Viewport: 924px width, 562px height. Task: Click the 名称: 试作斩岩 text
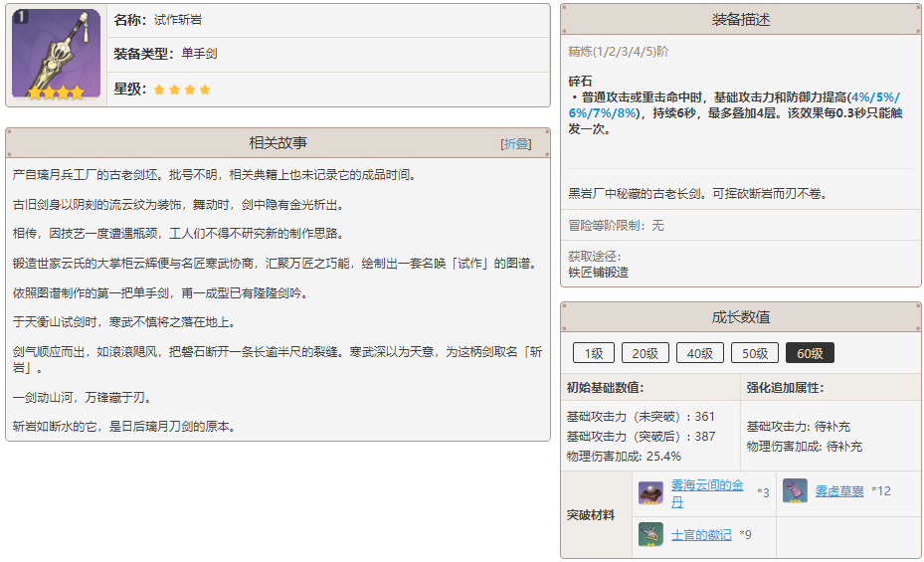tap(157, 20)
